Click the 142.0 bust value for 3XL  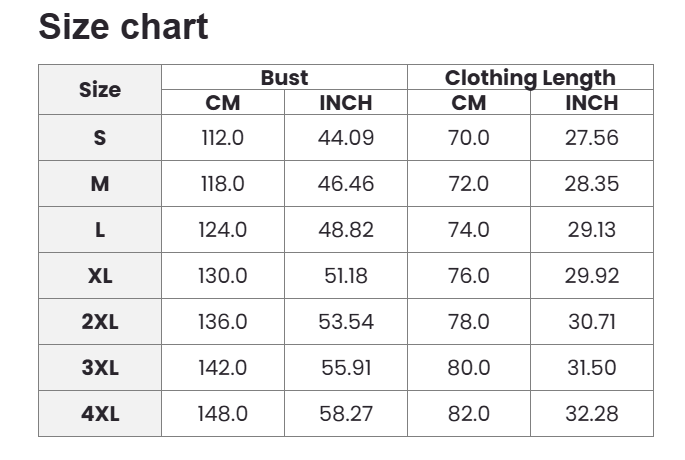(x=223, y=368)
